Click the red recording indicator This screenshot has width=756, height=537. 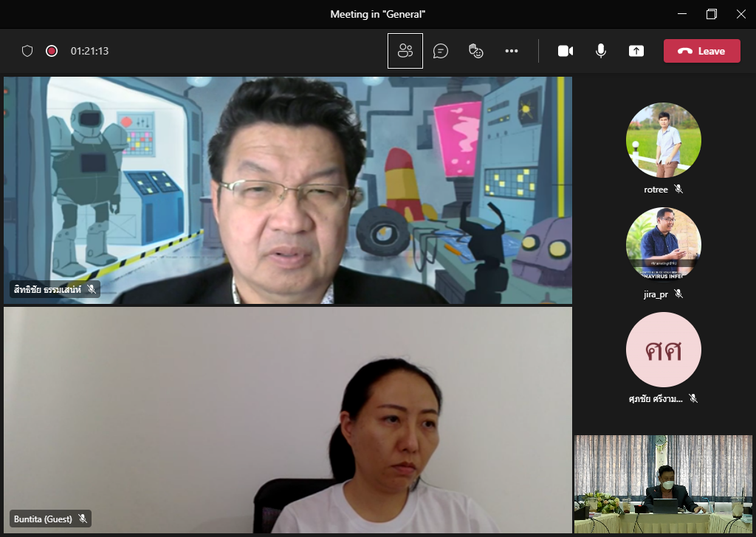point(52,51)
